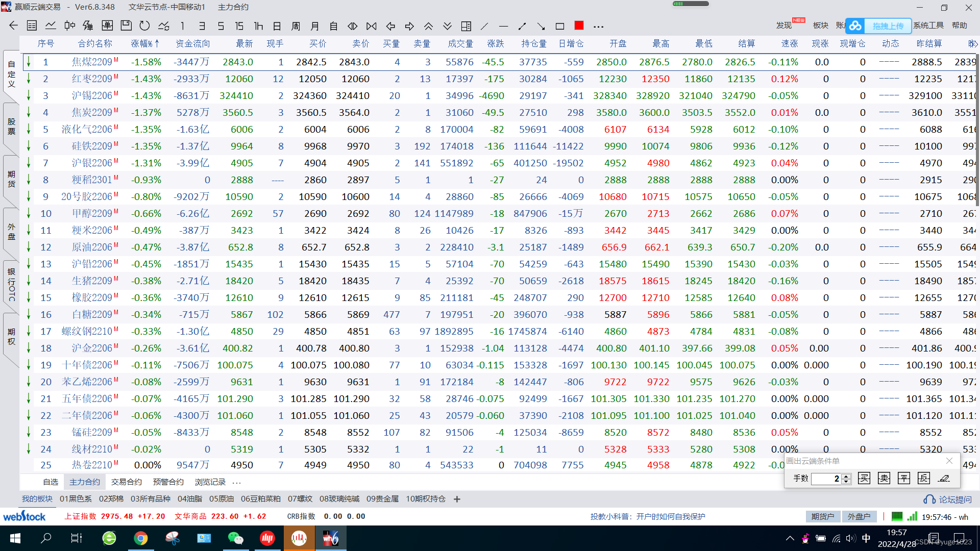Screen dimensions: 980x551
Task: Open the 帮助 help menu
Action: click(959, 25)
